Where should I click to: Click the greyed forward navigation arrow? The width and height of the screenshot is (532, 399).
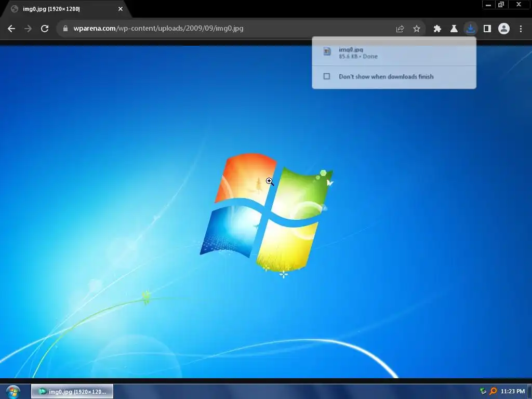click(28, 29)
